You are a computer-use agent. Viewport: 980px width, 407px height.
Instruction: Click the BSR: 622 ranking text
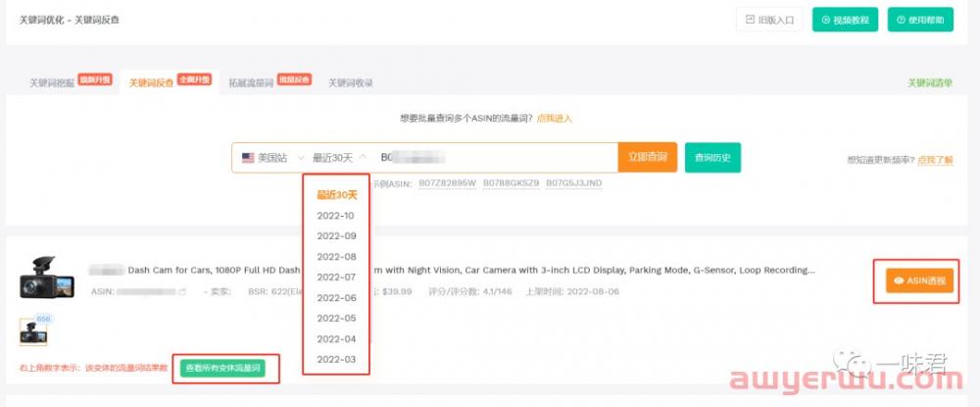[275, 291]
